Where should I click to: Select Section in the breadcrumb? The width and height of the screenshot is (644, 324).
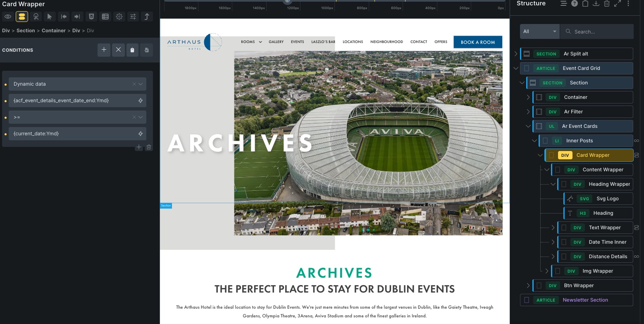[x=26, y=31]
